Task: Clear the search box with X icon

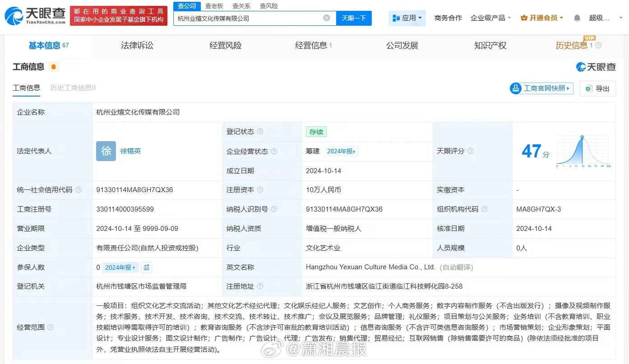Action: click(327, 18)
